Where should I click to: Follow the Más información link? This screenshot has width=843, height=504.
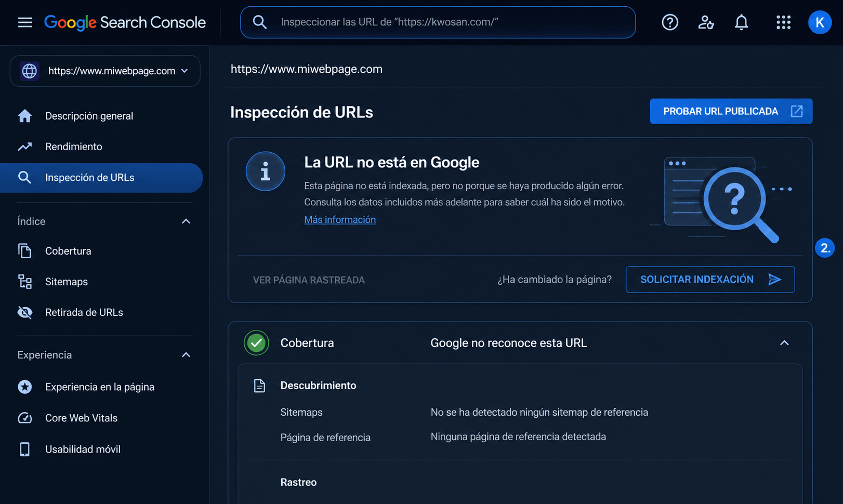pos(340,220)
